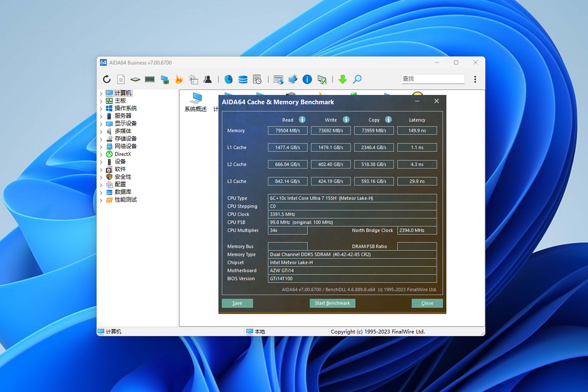Click the Read column info icon

coord(302,120)
